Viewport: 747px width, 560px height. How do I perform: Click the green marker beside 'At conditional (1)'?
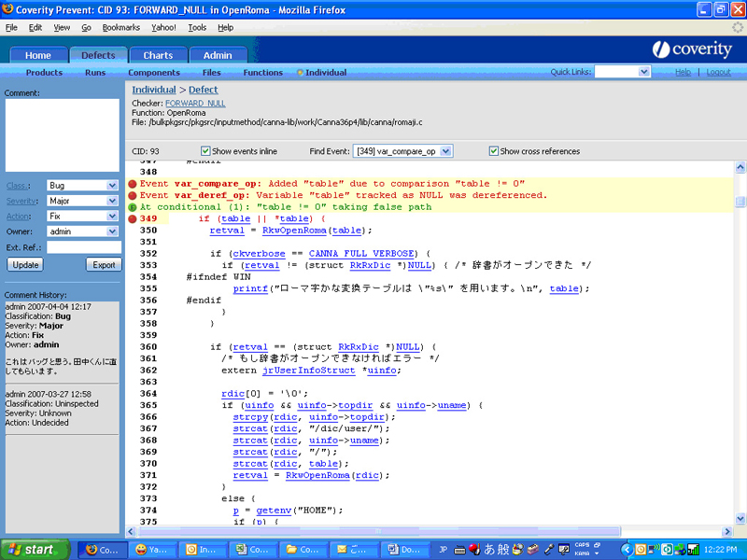coord(133,207)
